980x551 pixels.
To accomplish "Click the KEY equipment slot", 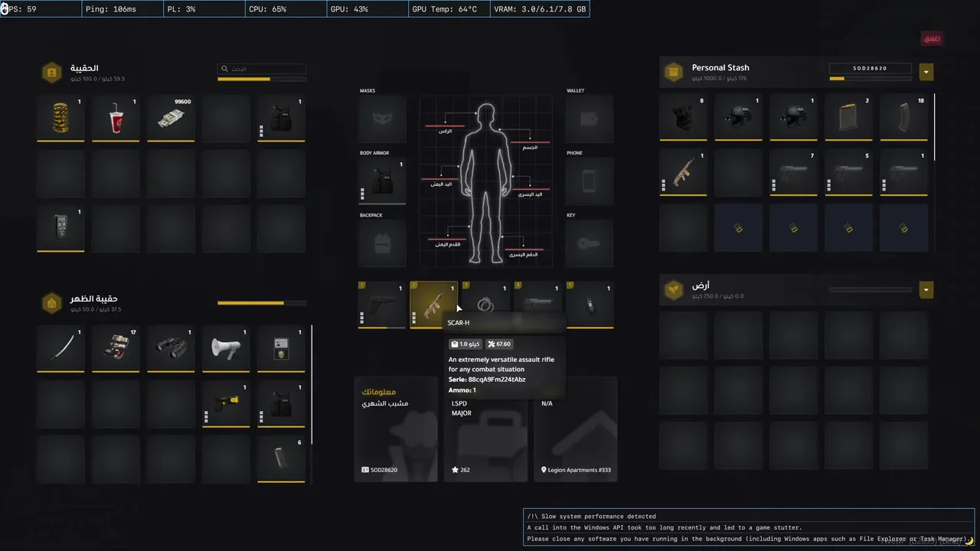I will [589, 243].
